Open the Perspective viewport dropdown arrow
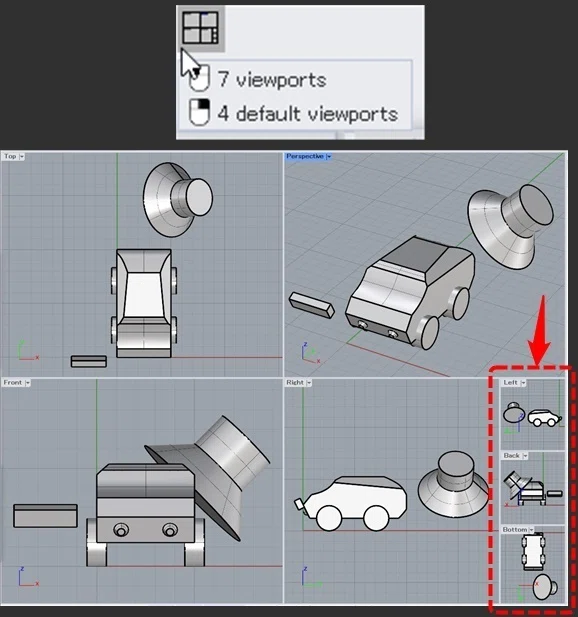 tap(329, 157)
